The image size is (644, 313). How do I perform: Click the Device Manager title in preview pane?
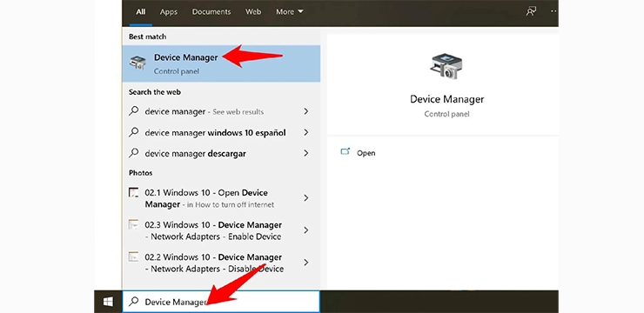[x=446, y=99]
